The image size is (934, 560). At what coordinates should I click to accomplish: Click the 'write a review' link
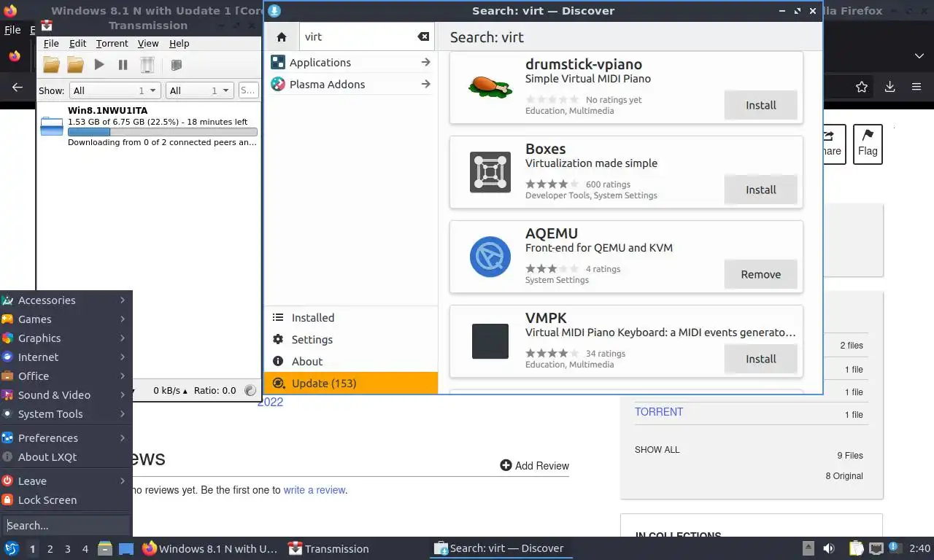[x=314, y=490]
